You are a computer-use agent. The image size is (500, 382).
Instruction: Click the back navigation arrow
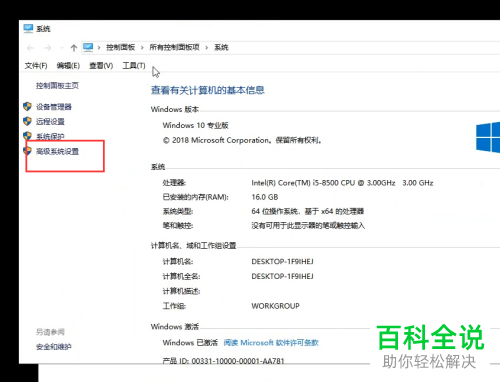pyautogui.click(x=30, y=48)
